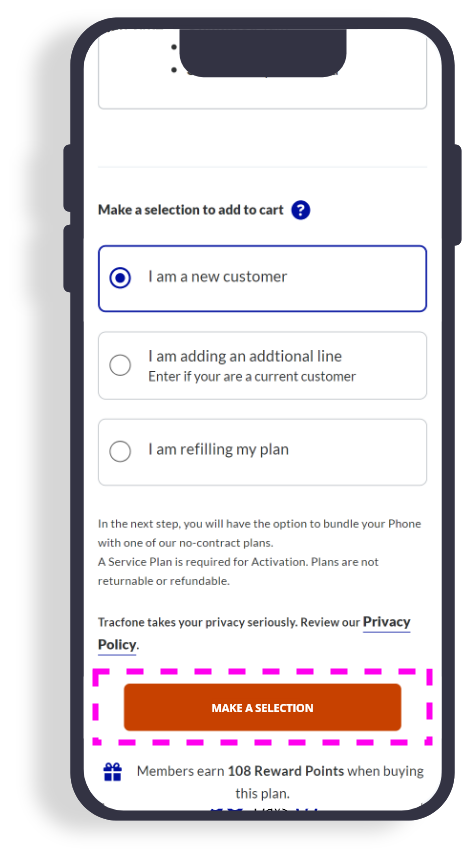Select the 'I am a new customer' radio button

pos(120,278)
